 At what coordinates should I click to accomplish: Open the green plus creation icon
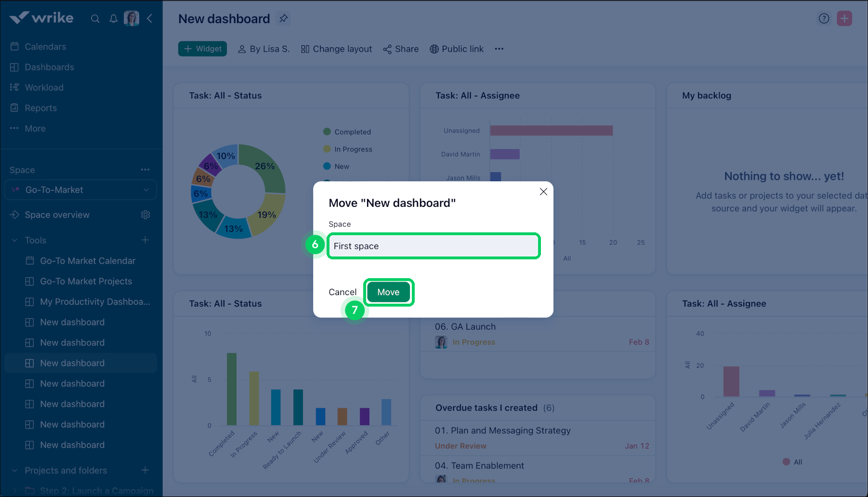844,18
